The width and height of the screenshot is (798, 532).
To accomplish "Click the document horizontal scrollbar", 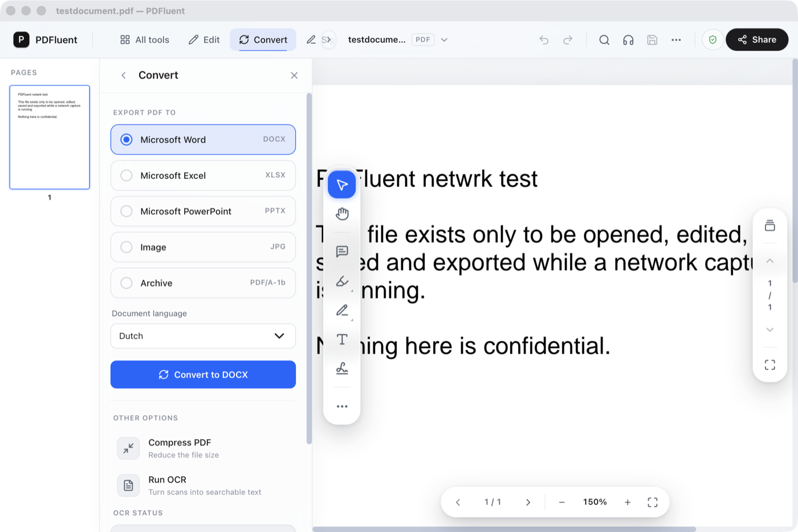I will 504,529.
